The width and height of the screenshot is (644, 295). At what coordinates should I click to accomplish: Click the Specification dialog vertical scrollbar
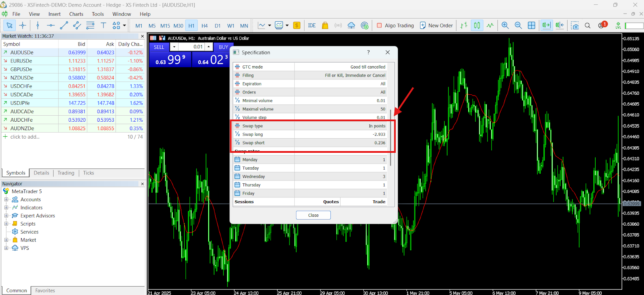(x=390, y=137)
